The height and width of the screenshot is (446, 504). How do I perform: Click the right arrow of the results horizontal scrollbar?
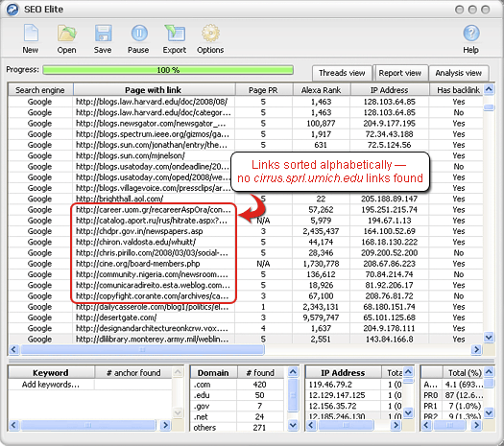click(476, 349)
